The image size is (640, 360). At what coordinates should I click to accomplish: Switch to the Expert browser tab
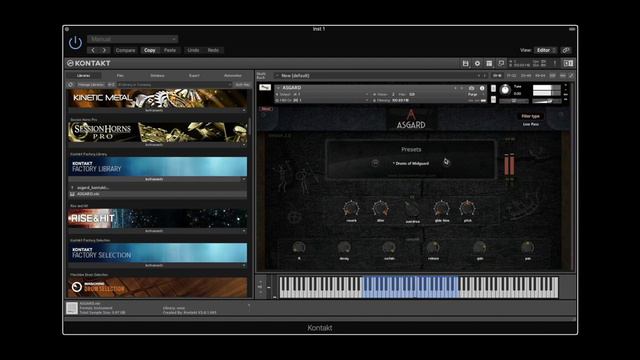pos(194,76)
